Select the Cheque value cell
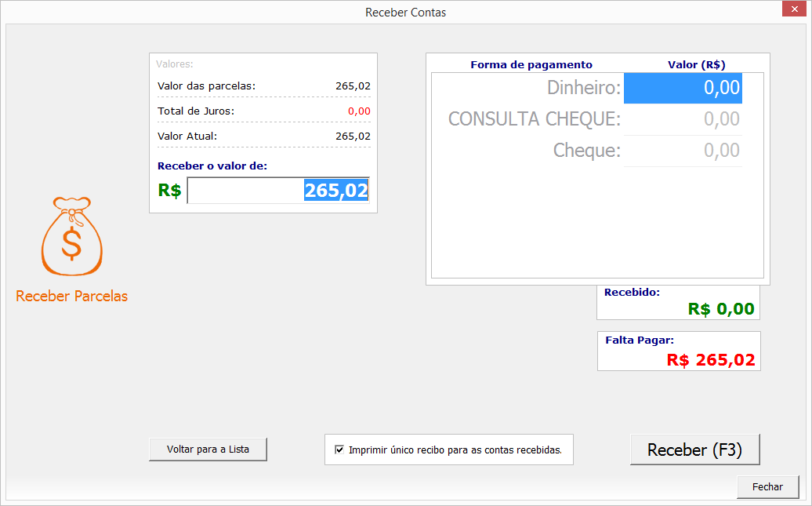The width and height of the screenshot is (812, 506). (x=683, y=151)
